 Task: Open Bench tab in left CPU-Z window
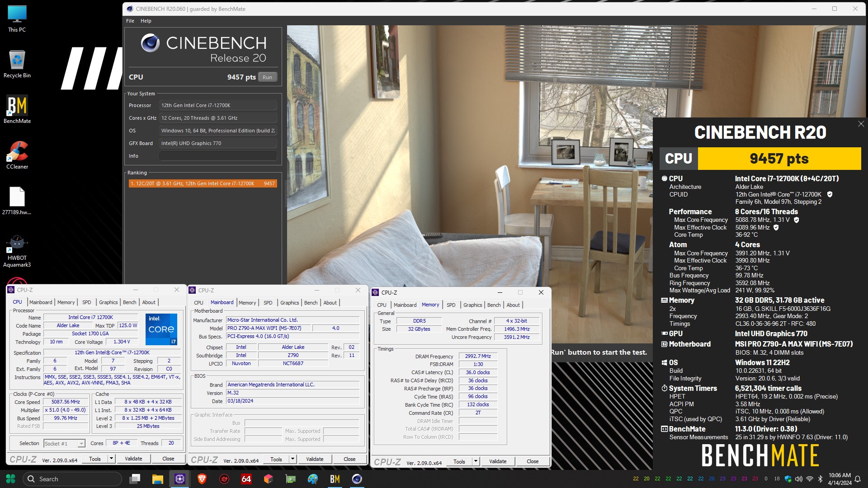[x=129, y=302]
